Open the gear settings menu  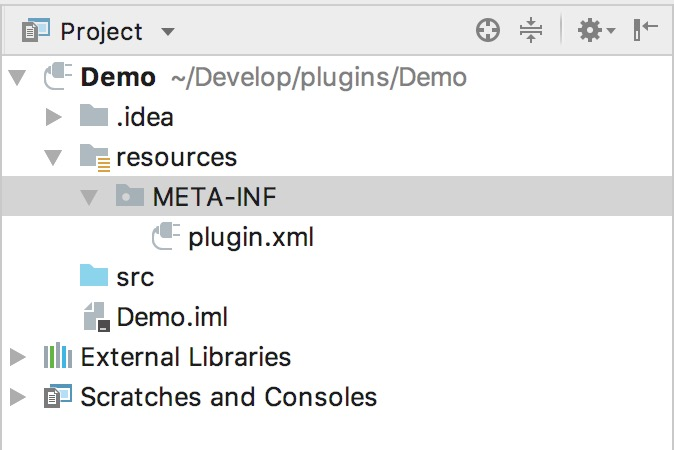pyautogui.click(x=596, y=31)
